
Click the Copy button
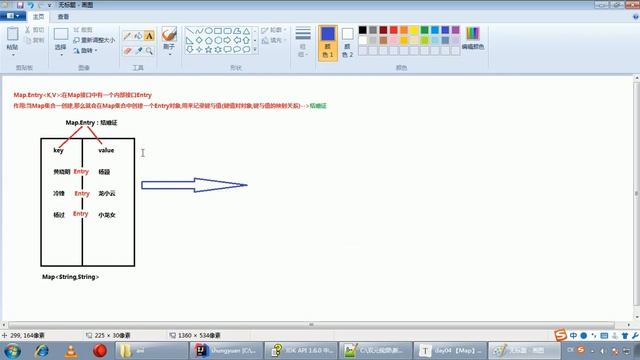(34, 40)
